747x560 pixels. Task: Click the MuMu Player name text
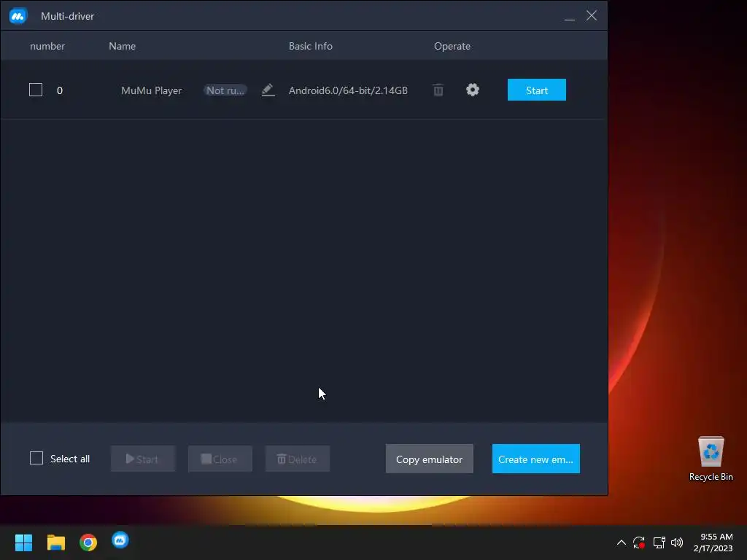coord(152,90)
